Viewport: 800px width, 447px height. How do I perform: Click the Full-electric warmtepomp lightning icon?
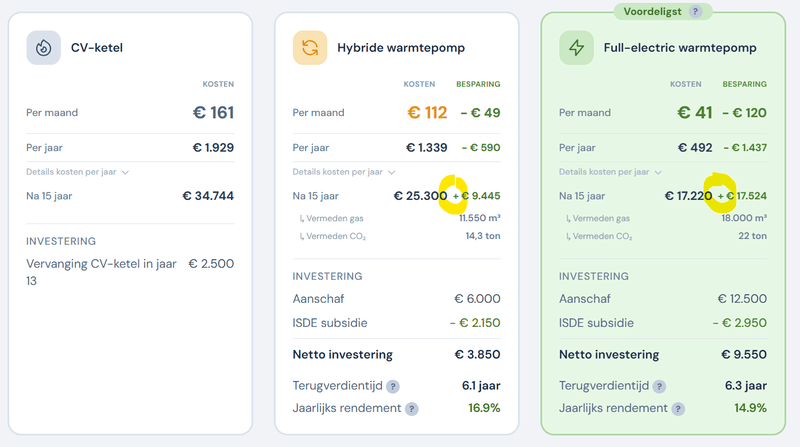(576, 47)
